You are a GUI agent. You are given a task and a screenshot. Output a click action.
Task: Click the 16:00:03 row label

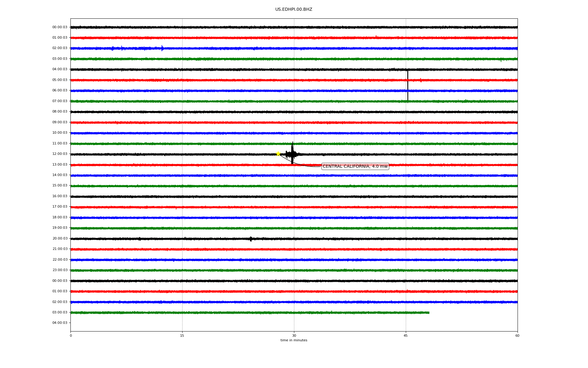pos(60,196)
